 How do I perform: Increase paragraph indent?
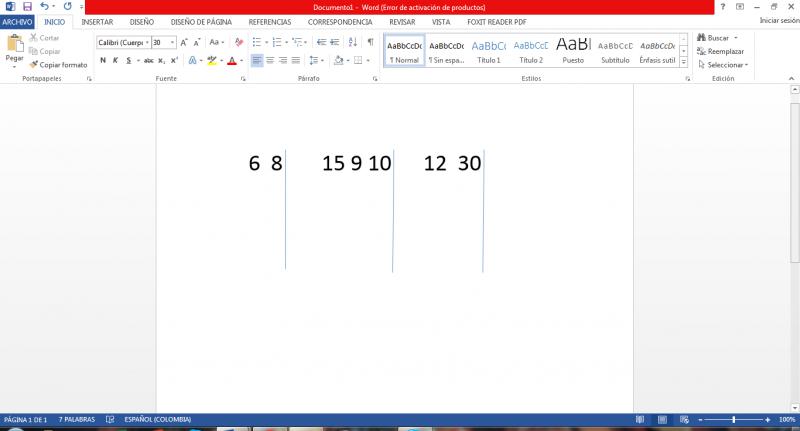[x=335, y=42]
